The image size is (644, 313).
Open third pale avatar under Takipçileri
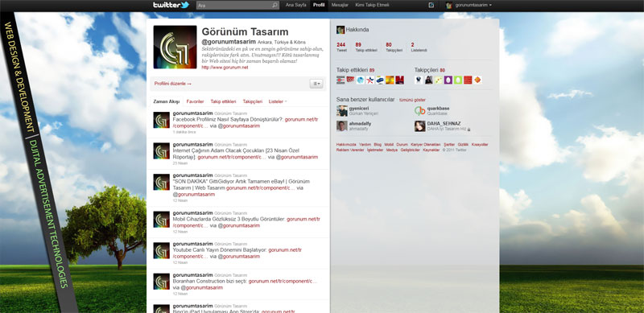click(438, 80)
